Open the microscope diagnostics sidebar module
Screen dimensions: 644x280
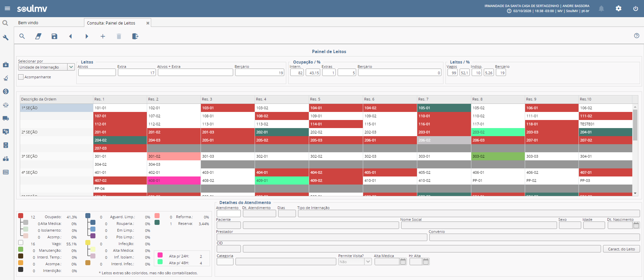click(6, 78)
